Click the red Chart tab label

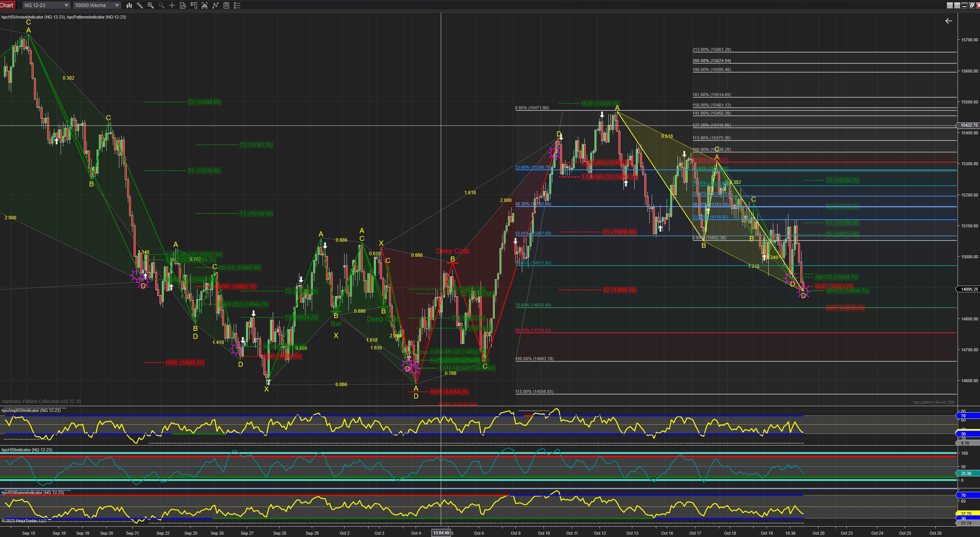coord(7,5)
